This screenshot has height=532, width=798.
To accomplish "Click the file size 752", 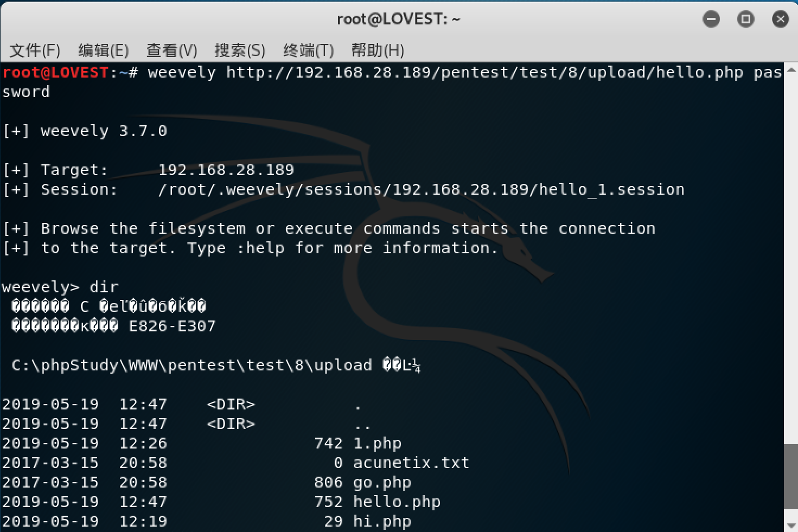I will [329, 502].
